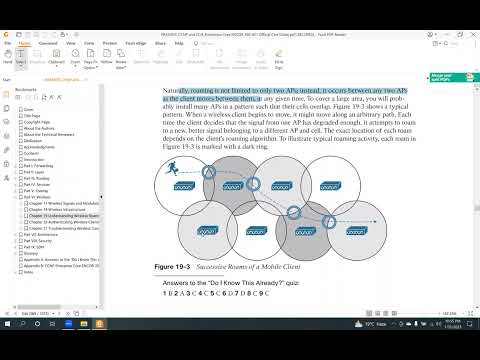Switch to the View ribbon tab
Screen dimensions: 480x360
pyautogui.click(x=70, y=43)
